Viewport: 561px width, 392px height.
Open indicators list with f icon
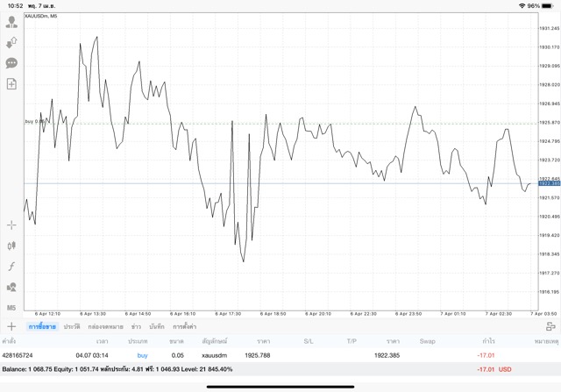11,267
